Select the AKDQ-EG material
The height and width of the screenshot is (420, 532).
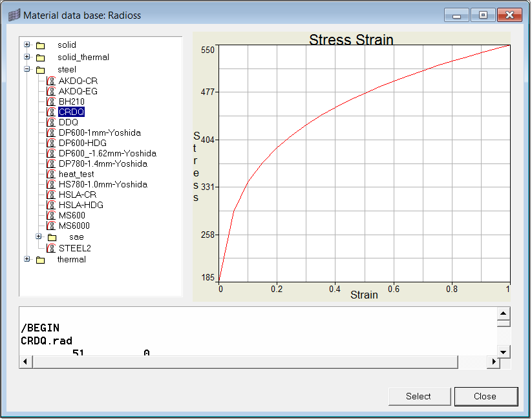click(78, 91)
